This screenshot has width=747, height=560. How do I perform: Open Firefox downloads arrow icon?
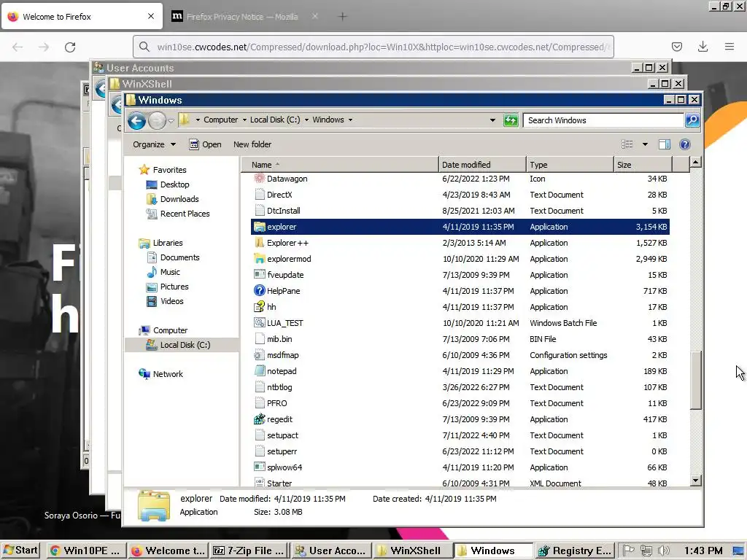pos(703,47)
